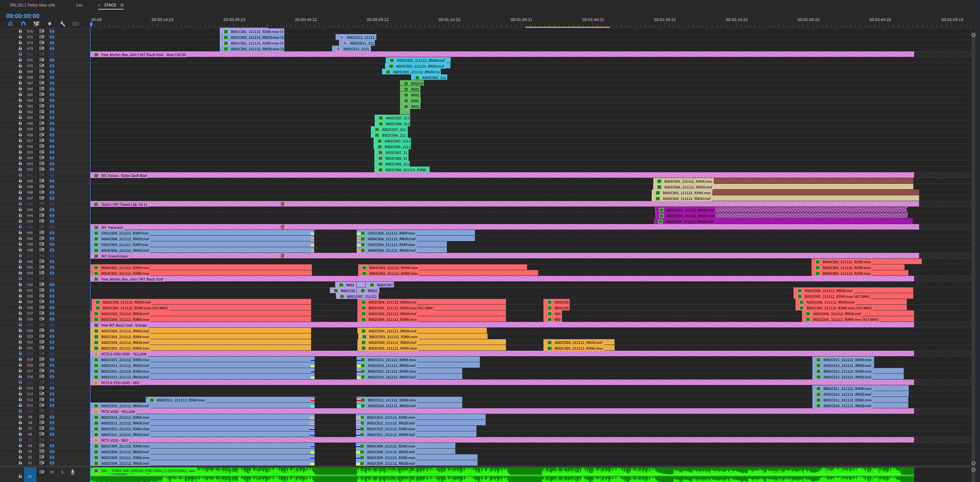Select the A1 track target button
This screenshot has width=980, height=482.
tap(30, 476)
